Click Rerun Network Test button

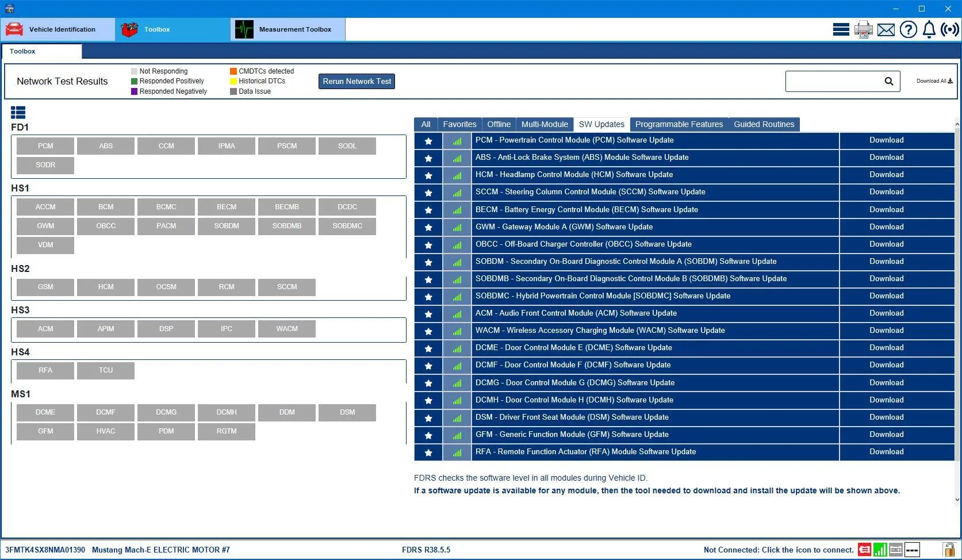click(x=357, y=82)
